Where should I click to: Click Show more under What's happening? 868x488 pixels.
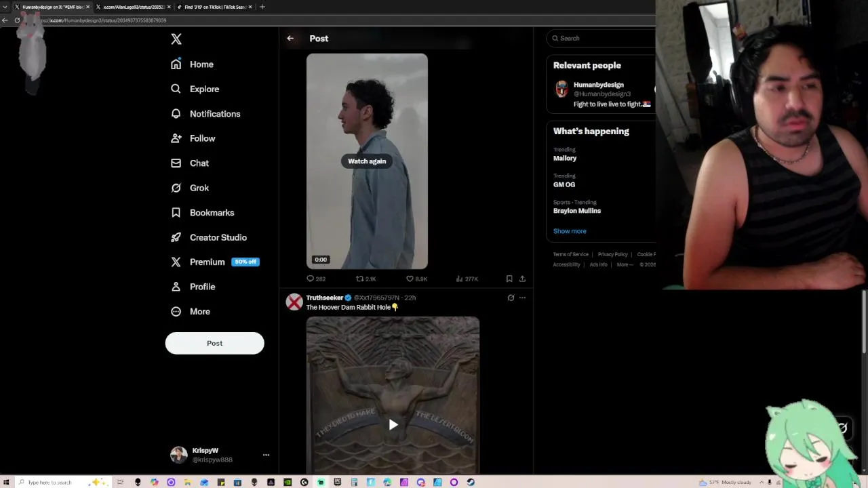(x=570, y=231)
